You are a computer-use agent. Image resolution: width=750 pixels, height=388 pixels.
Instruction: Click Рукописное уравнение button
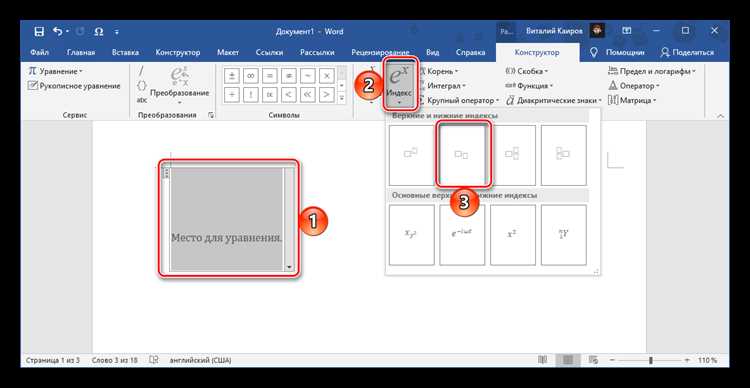coord(74,86)
